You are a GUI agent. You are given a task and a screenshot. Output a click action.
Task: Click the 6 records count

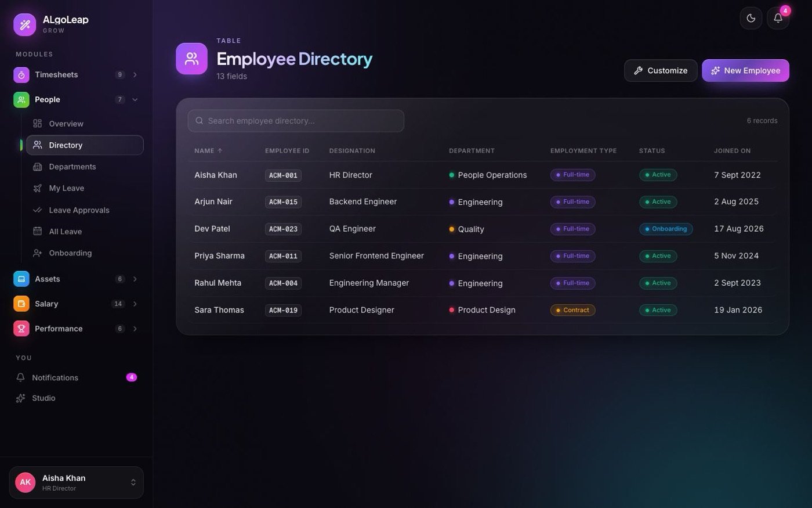pos(762,121)
